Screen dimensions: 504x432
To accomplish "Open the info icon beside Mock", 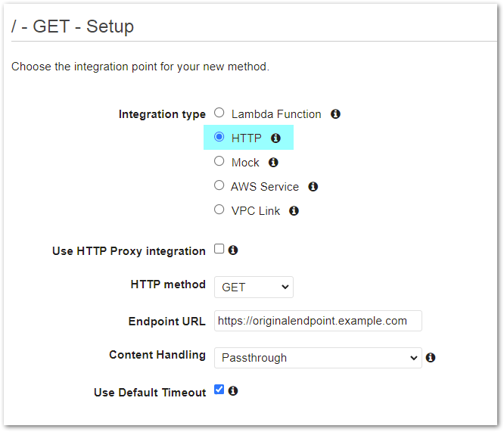I will click(273, 163).
